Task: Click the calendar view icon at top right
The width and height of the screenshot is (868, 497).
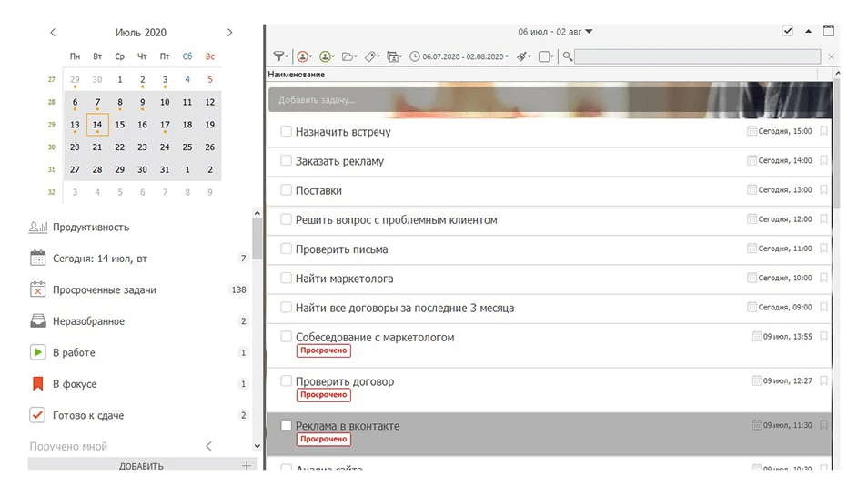Action: (x=828, y=31)
